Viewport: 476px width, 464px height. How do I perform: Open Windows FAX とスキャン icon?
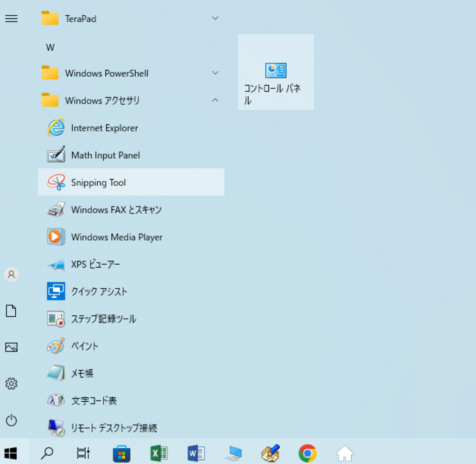(x=56, y=209)
